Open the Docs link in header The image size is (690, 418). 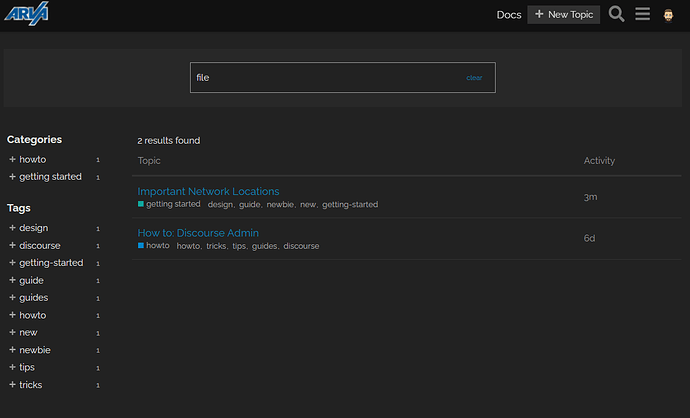pos(509,15)
